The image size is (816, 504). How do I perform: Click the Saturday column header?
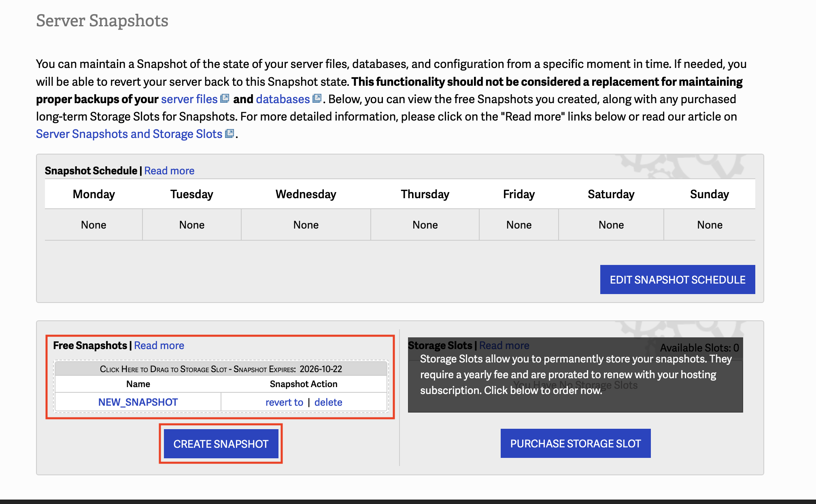tap(611, 194)
